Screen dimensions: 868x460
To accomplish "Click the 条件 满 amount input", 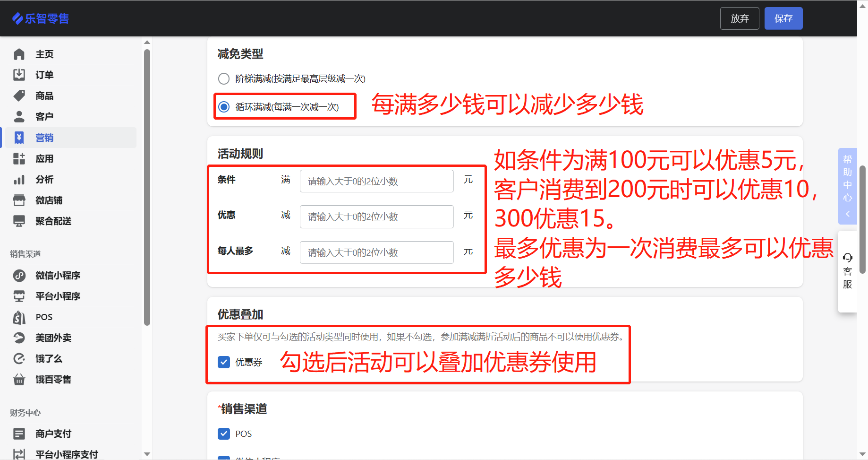I will (377, 181).
